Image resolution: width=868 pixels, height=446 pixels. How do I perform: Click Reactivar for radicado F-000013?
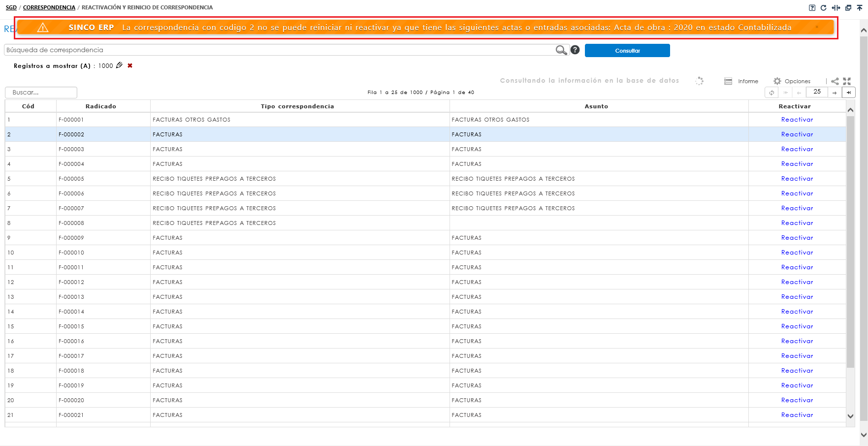point(797,297)
